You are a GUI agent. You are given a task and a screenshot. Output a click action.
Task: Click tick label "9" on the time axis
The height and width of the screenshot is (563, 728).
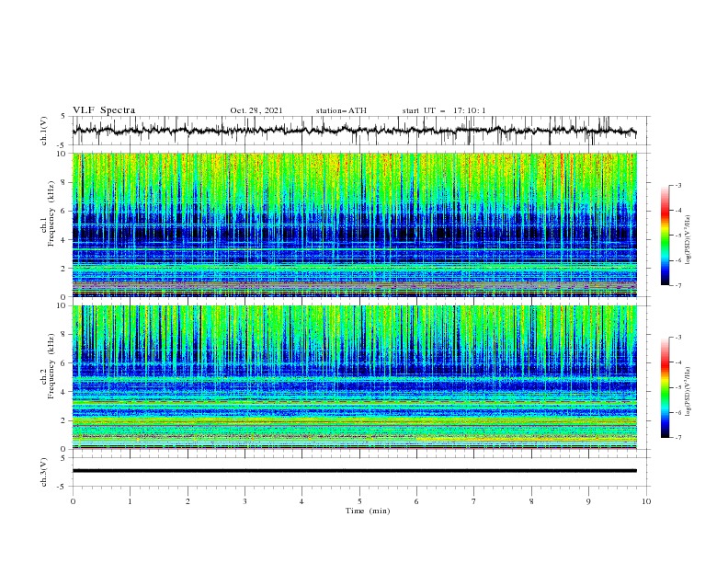[588, 501]
